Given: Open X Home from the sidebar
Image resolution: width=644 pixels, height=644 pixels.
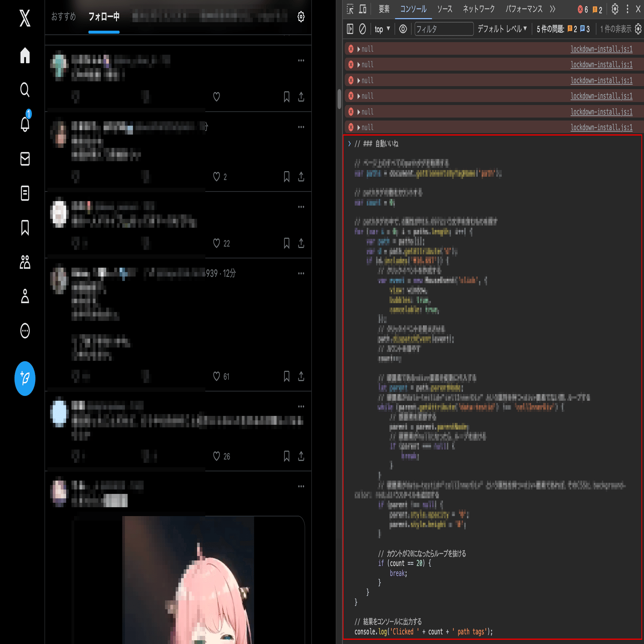Looking at the screenshot, I should point(24,55).
